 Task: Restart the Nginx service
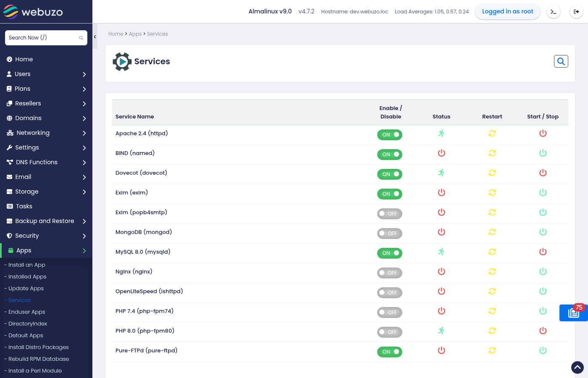tap(492, 271)
